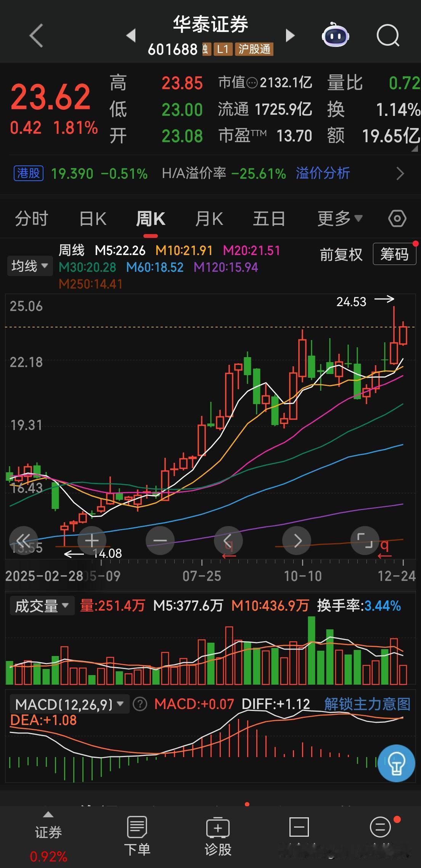Tap the expand triangle beside 19.65亿
The width and height of the screenshot is (421, 868).
[415, 149]
